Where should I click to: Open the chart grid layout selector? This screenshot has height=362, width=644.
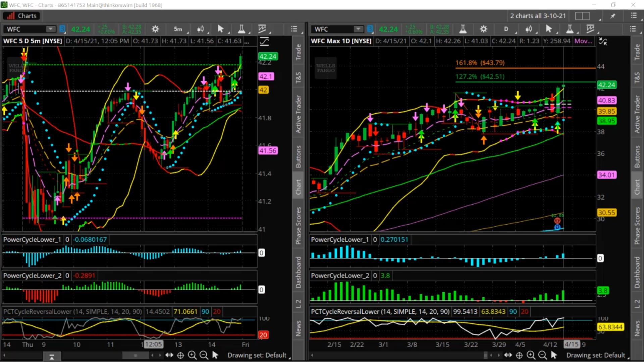point(583,16)
